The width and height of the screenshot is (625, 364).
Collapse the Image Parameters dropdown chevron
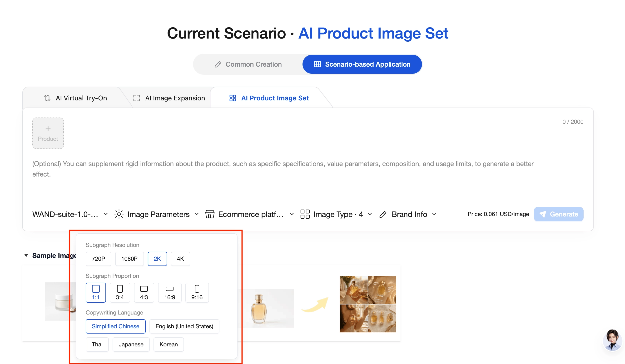[197, 214]
